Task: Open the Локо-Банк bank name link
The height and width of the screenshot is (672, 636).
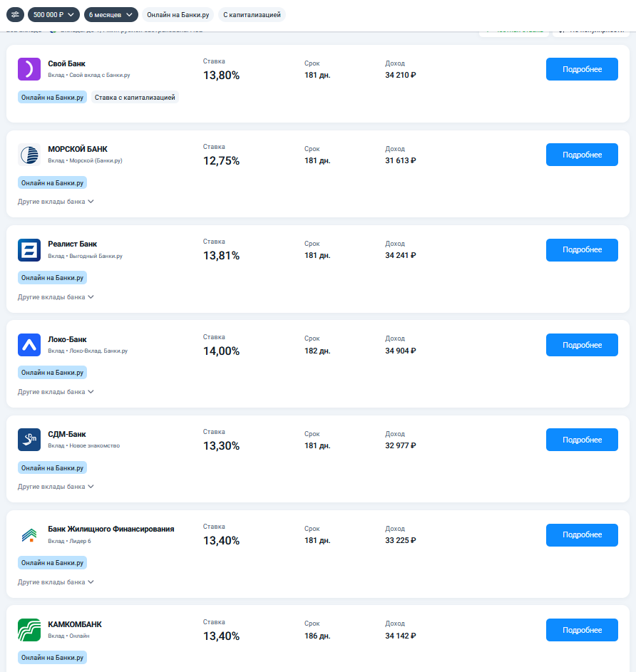Action: (67, 339)
